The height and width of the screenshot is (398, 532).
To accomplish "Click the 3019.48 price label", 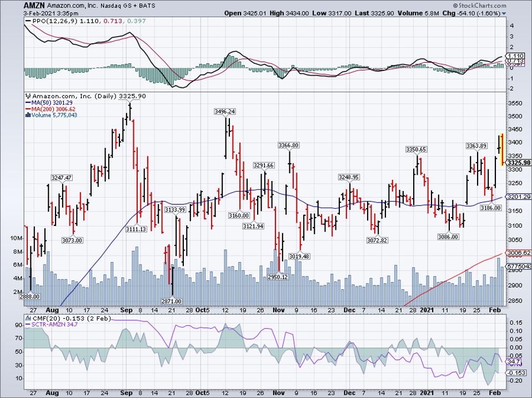I will click(299, 256).
